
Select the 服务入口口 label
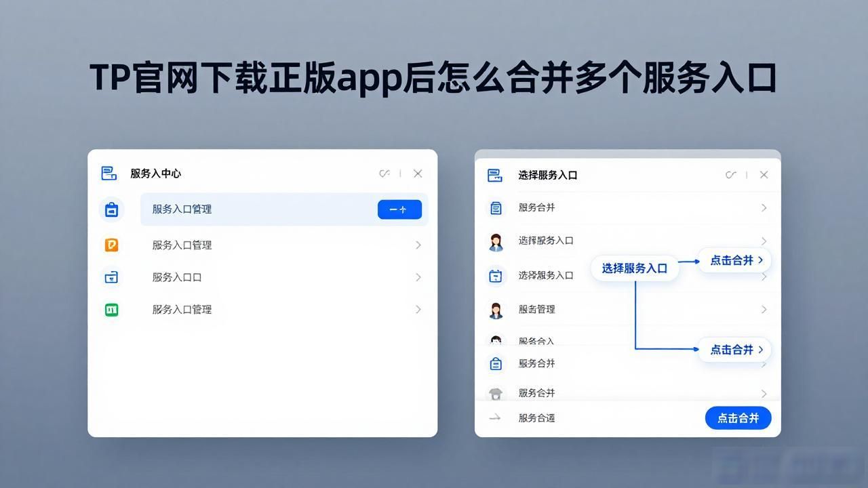tap(177, 277)
